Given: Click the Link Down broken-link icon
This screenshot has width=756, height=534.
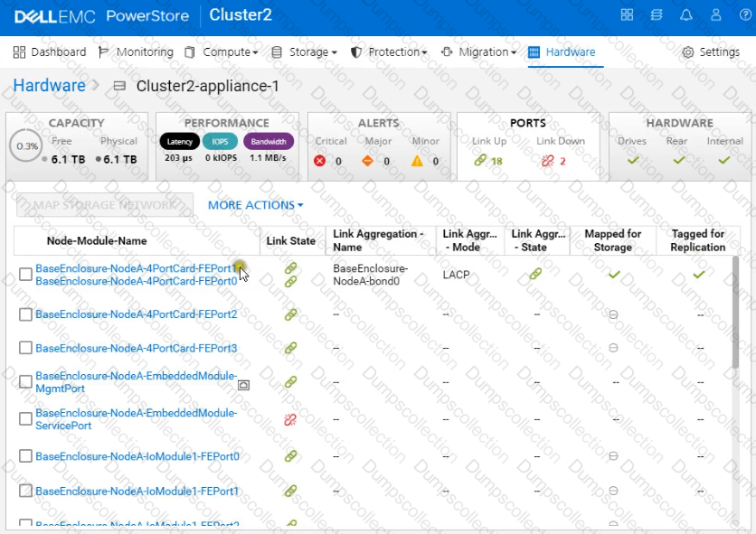Looking at the screenshot, I should (x=546, y=161).
